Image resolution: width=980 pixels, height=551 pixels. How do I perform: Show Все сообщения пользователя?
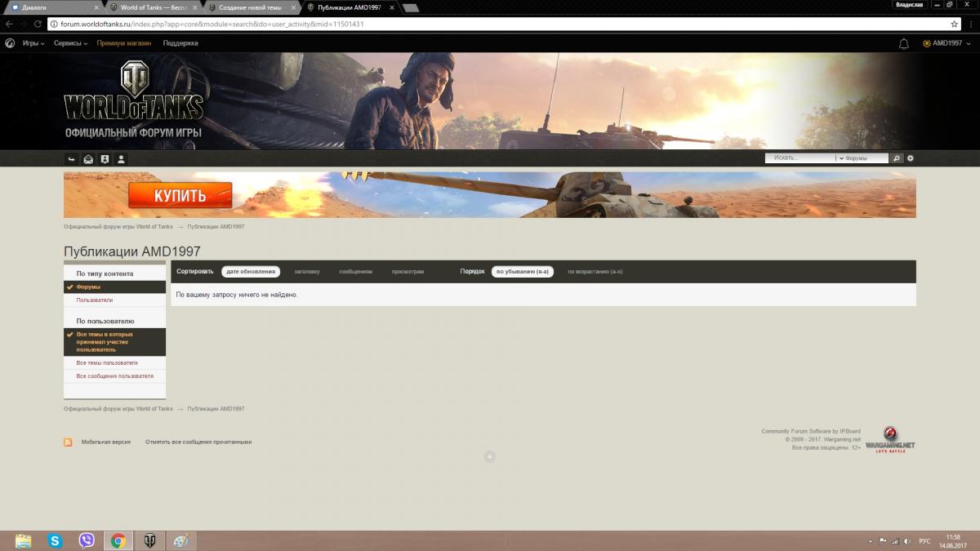click(x=115, y=376)
